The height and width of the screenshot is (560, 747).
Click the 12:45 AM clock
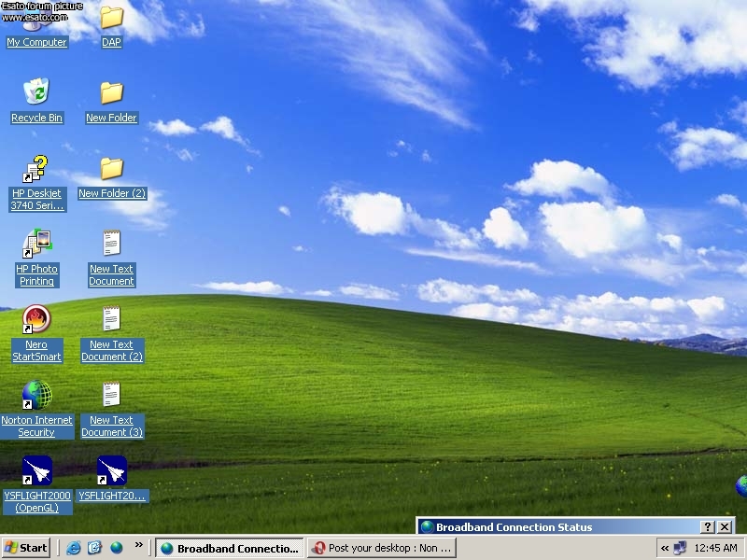(x=715, y=548)
